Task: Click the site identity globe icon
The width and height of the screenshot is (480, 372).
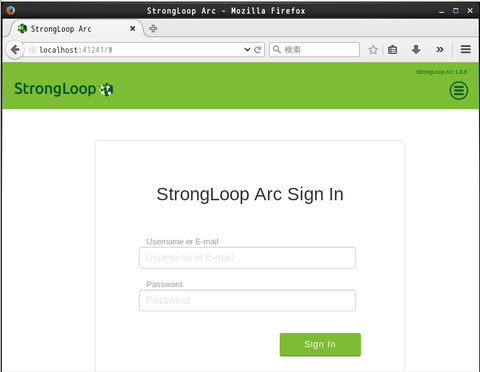Action: (x=32, y=50)
